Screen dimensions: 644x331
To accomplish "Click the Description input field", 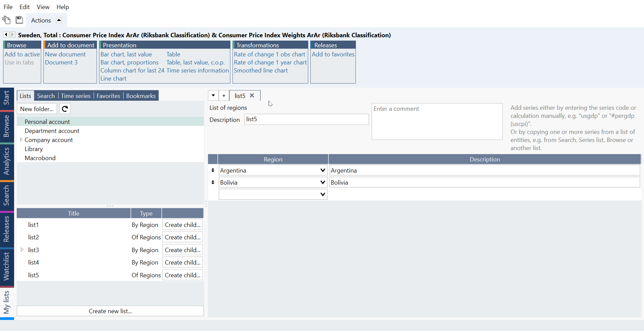I will 306,119.
